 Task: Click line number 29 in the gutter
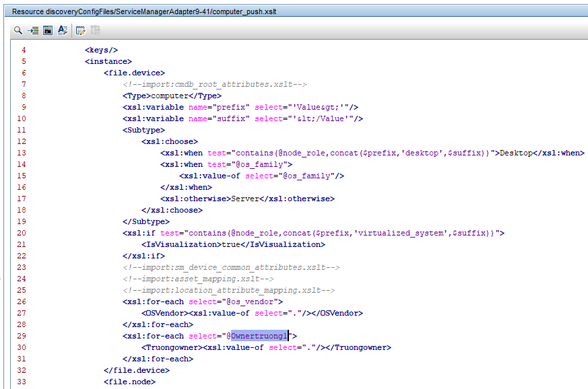(x=24, y=336)
